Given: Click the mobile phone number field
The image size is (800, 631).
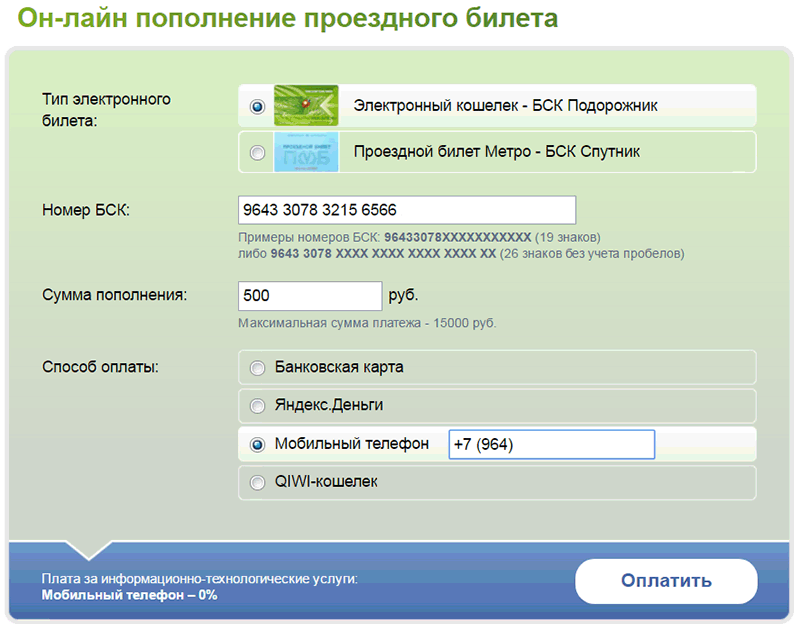Looking at the screenshot, I should (x=552, y=444).
